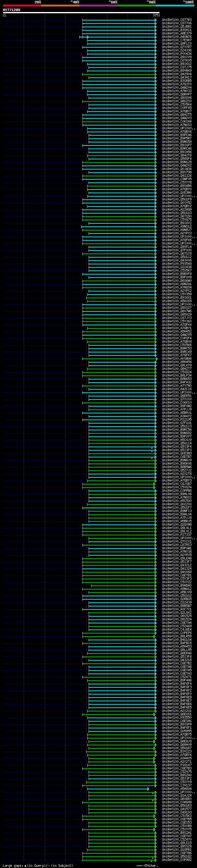Image resolution: width=197 pixels, height=868 pixels.
Task: Select hit UniRef100_A0SWU6
Action: (x=176, y=358)
